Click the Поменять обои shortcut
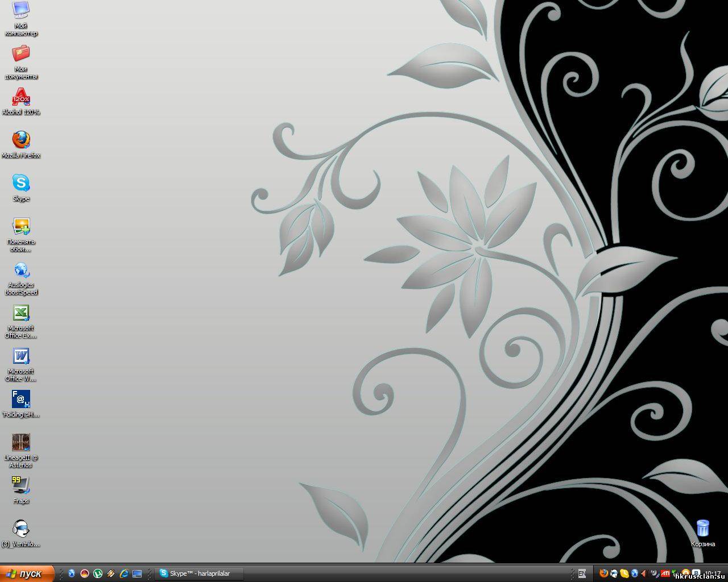This screenshot has width=728, height=582. pyautogui.click(x=21, y=227)
